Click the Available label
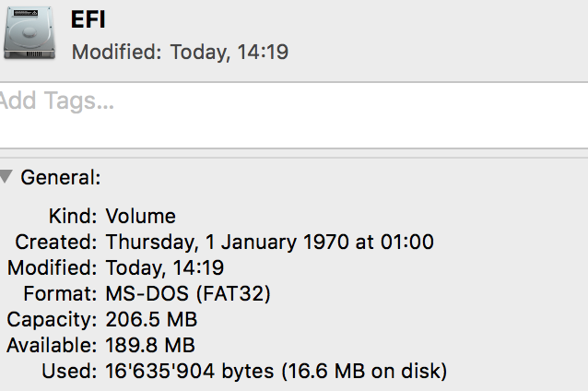 [x=52, y=346]
